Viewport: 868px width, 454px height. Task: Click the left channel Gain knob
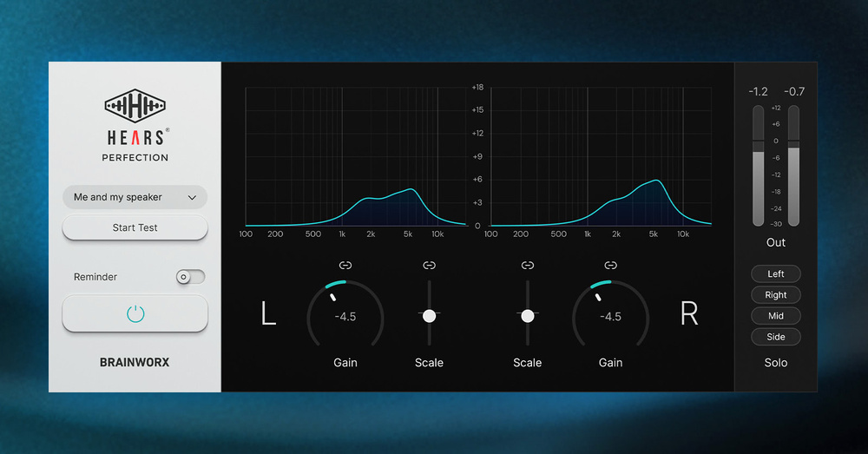coord(345,317)
